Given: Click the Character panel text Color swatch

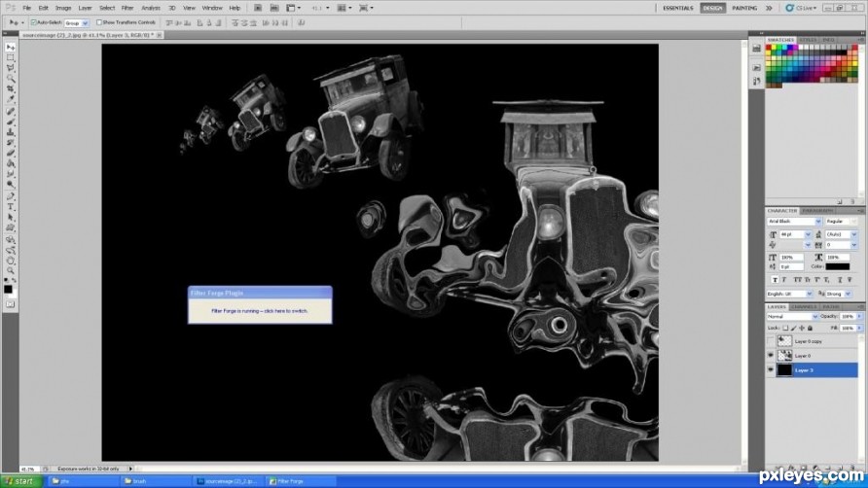Looking at the screenshot, I should tap(838, 266).
